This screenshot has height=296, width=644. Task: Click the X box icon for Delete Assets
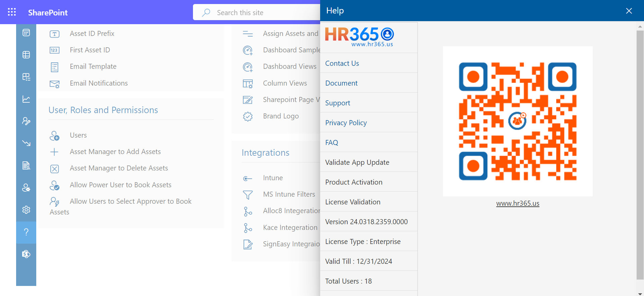coord(54,169)
